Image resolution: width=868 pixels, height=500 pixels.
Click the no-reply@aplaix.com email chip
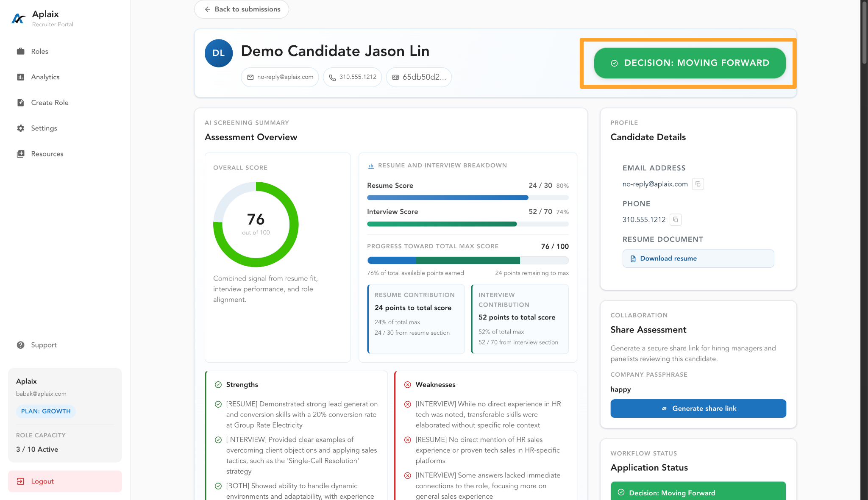pyautogui.click(x=280, y=77)
